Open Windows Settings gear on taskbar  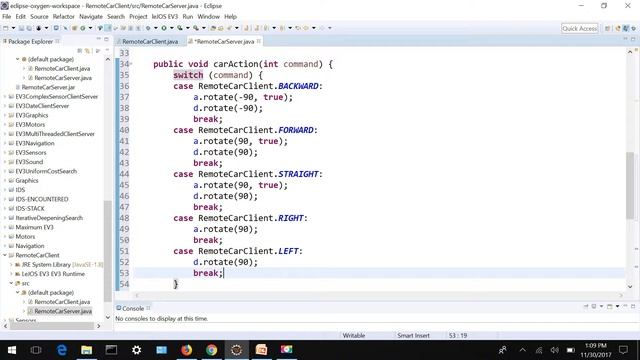136,350
